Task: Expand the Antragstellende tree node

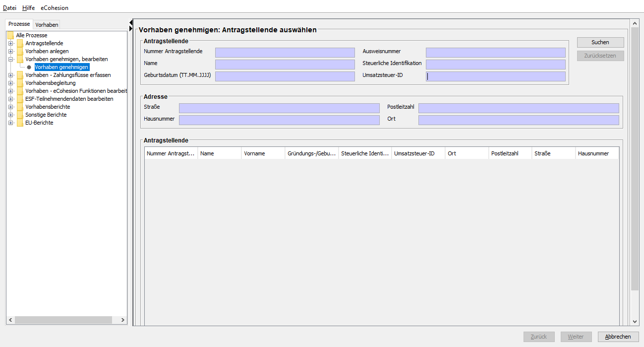Action: pyautogui.click(x=10, y=43)
